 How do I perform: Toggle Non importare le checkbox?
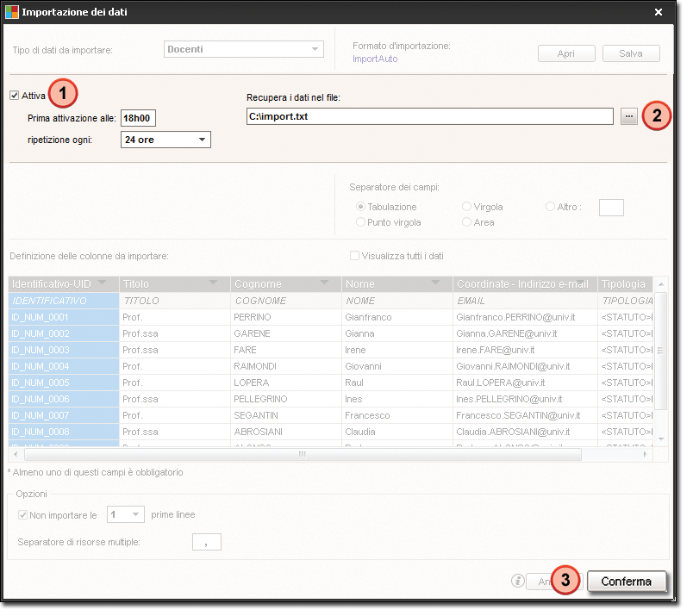pyautogui.click(x=22, y=515)
